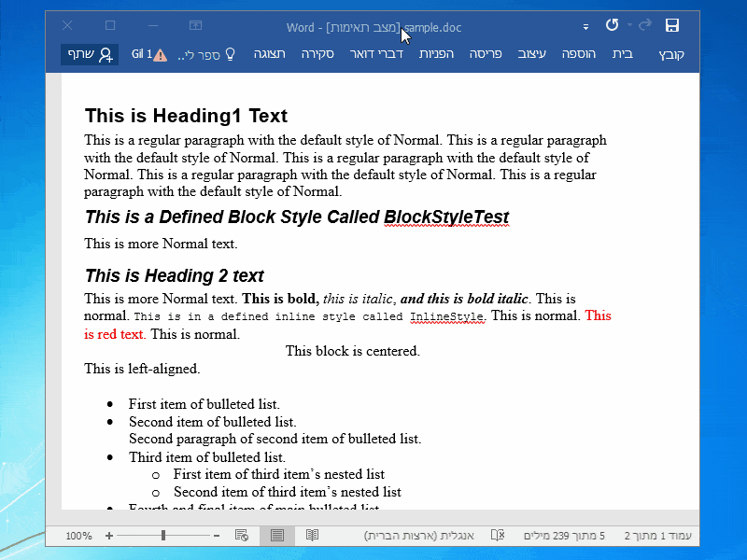
Task: Click the Redo arrow icon
Action: (645, 25)
